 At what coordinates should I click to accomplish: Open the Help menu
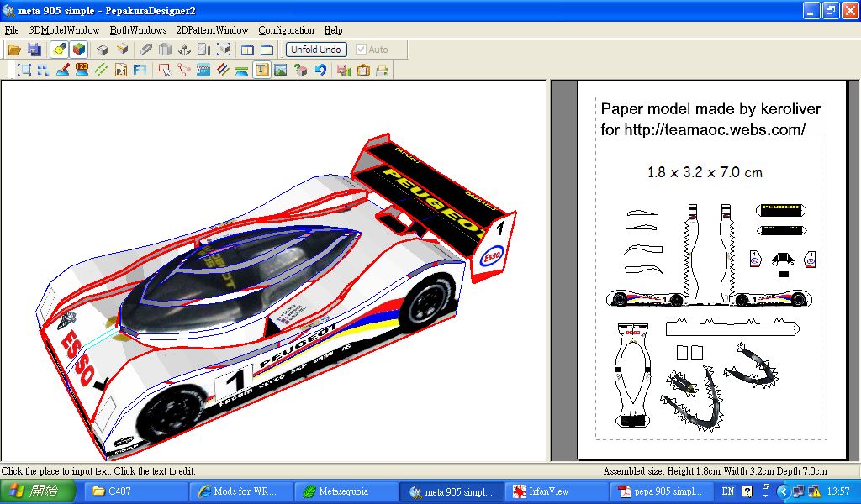point(333,30)
